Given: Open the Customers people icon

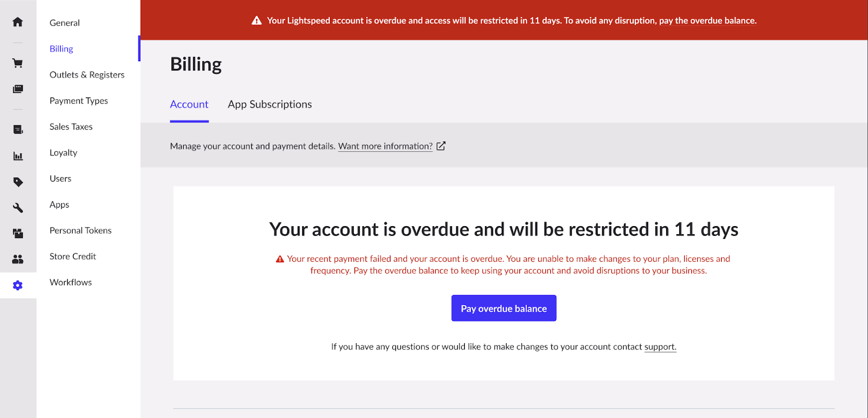Looking at the screenshot, I should [x=18, y=259].
